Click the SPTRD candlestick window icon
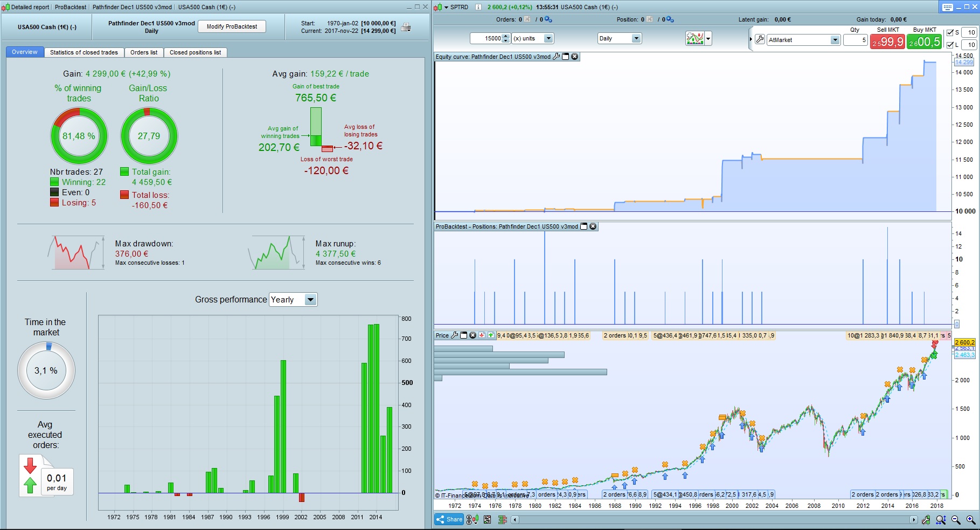980x530 pixels. (438, 7)
